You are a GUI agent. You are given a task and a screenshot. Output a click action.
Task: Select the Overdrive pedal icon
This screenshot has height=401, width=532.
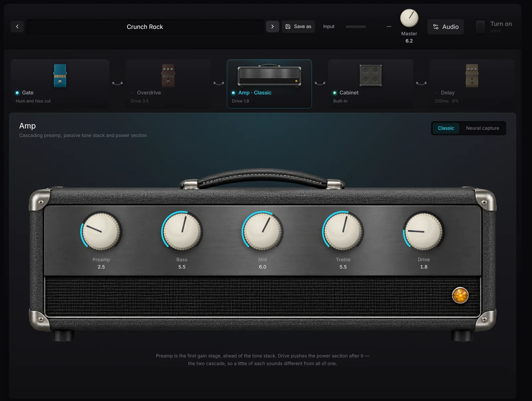click(168, 75)
